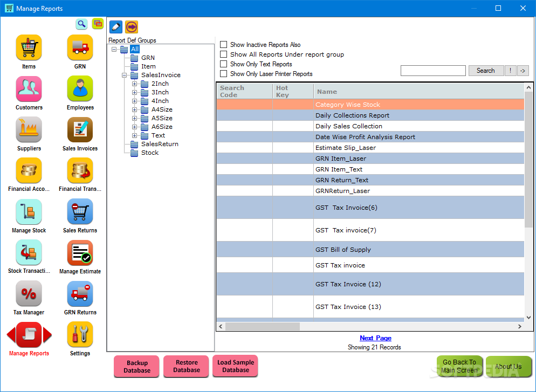Open the Manage Reports icon
The image size is (536, 392).
click(29, 335)
